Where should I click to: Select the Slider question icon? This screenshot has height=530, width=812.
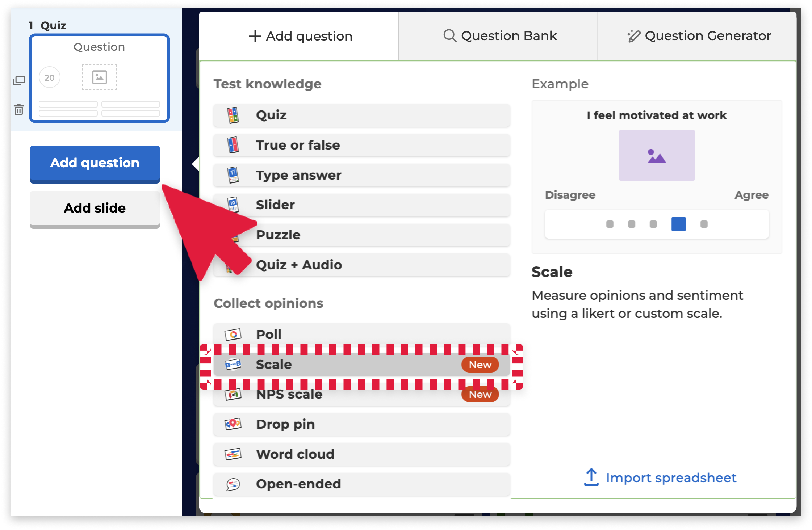[x=233, y=205]
